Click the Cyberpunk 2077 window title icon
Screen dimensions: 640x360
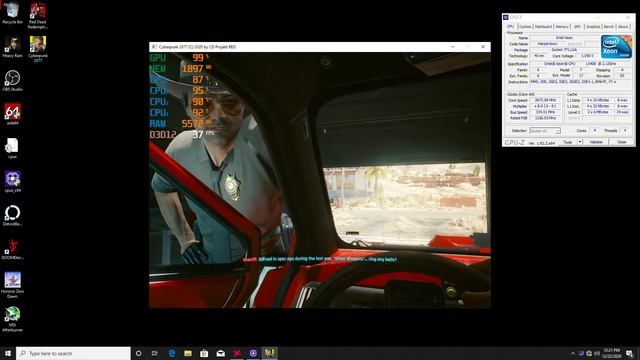(x=154, y=47)
